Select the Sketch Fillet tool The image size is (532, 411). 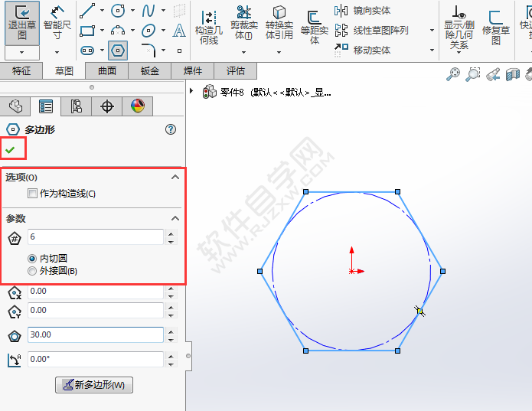(x=149, y=51)
